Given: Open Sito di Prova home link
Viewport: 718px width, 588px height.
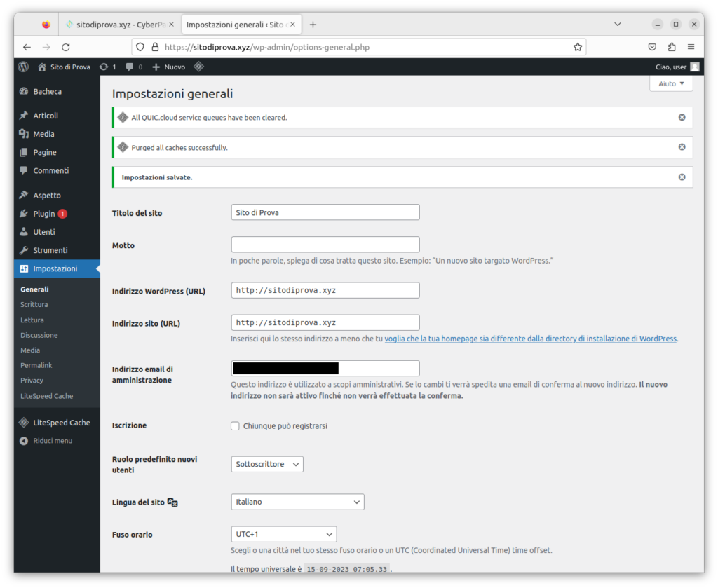Looking at the screenshot, I should pos(64,67).
